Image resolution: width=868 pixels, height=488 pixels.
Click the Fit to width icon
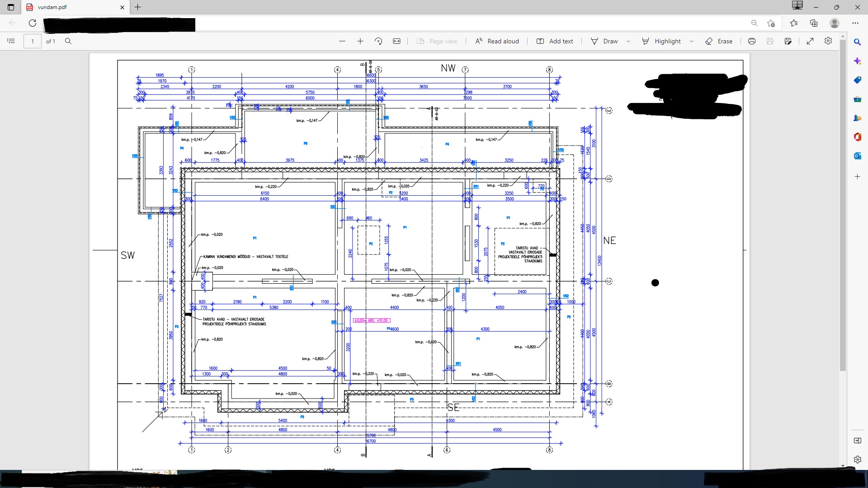click(x=396, y=41)
